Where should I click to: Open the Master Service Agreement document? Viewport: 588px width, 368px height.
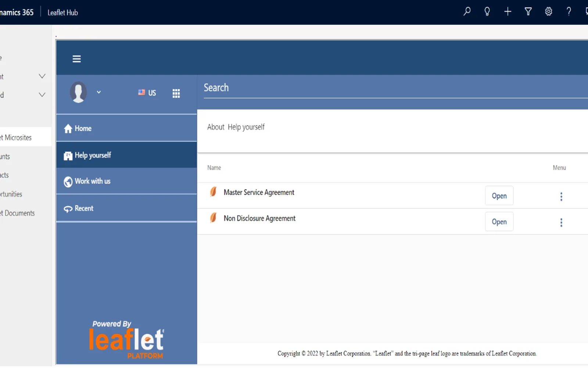point(499,196)
